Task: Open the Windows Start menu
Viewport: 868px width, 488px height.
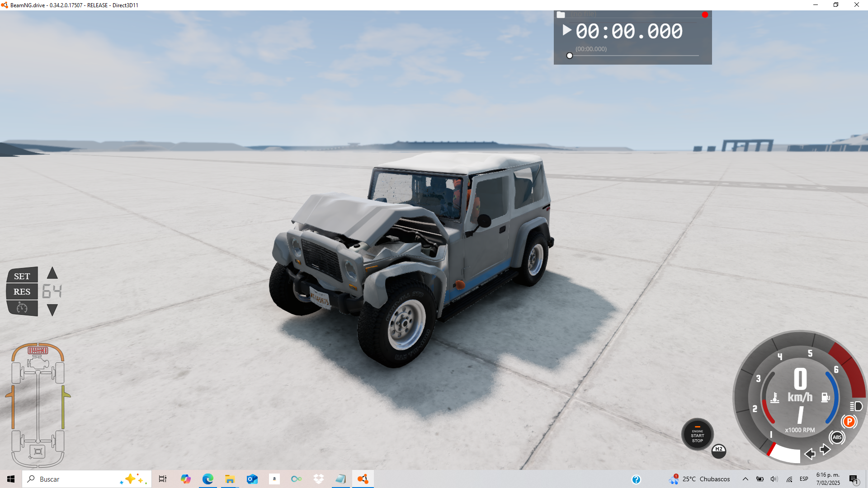Action: 11,479
